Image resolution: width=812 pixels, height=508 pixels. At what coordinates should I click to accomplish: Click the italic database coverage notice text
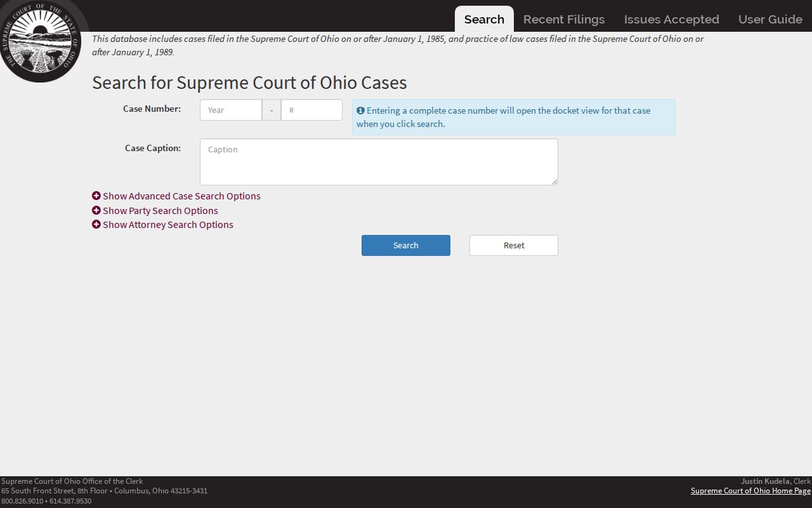[398, 45]
